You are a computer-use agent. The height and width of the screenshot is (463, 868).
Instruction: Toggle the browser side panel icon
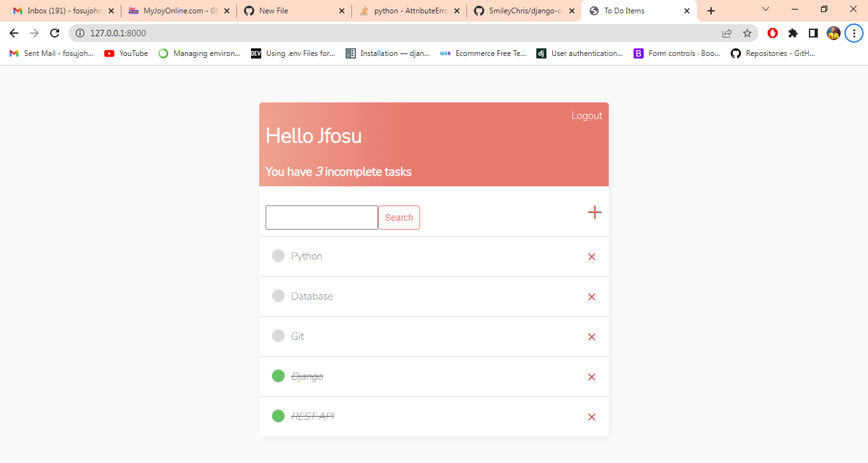(813, 33)
